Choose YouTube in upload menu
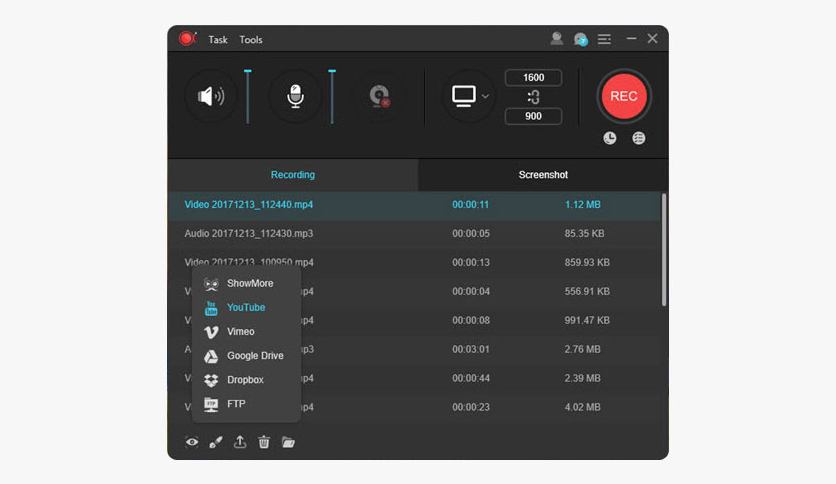Screen dimensions: 836x484 246,308
